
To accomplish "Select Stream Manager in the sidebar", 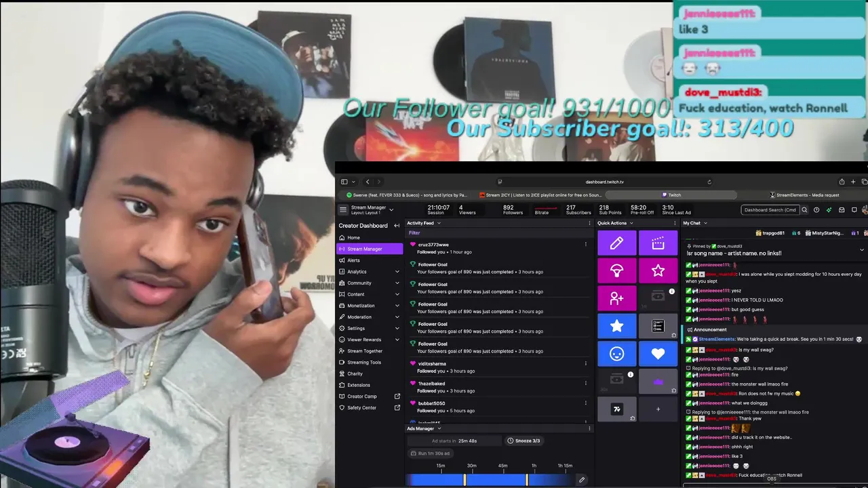I will pos(370,249).
